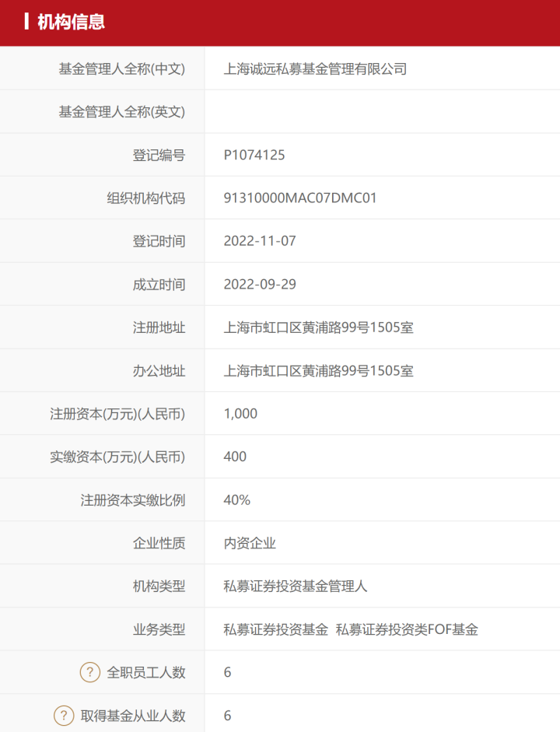
Task: Click the 实缴资本(万元)(人民币) label
Action: coord(117,457)
